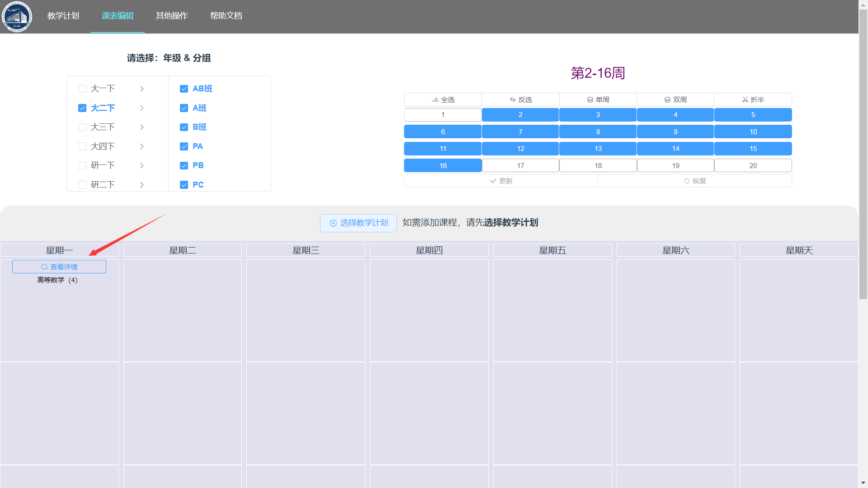Expand the 大四下 chevron arrow

(x=142, y=146)
